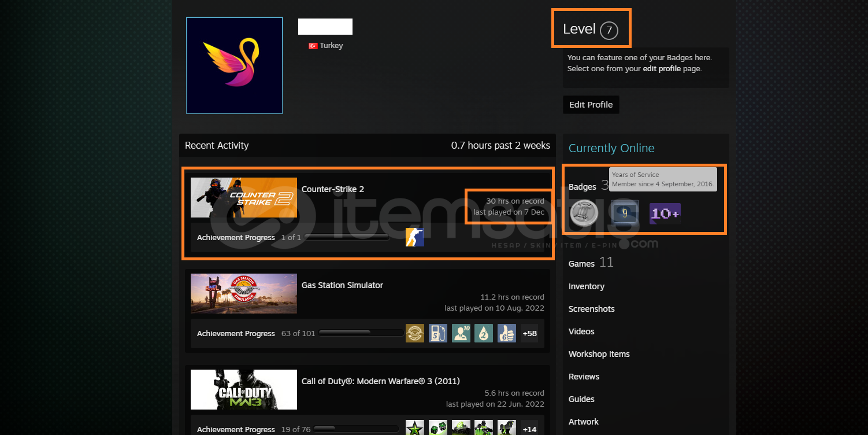This screenshot has width=868, height=435.
Task: Open the Inventory link
Action: coord(587,286)
